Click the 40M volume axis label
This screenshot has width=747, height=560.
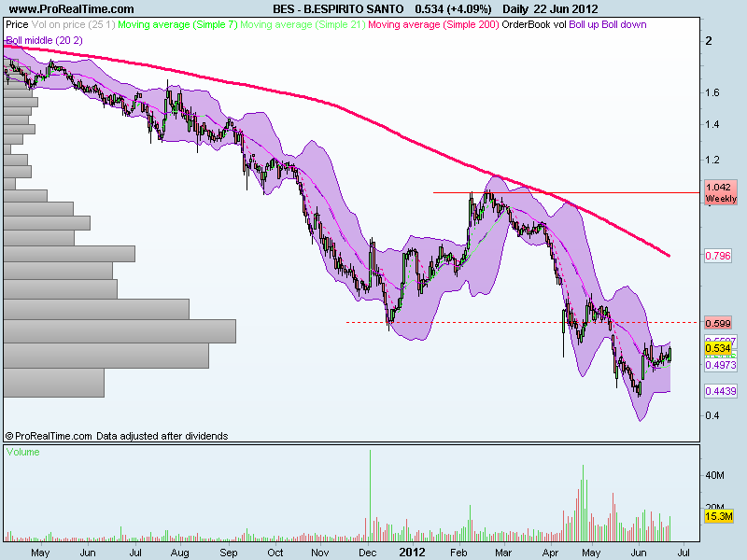714,475
